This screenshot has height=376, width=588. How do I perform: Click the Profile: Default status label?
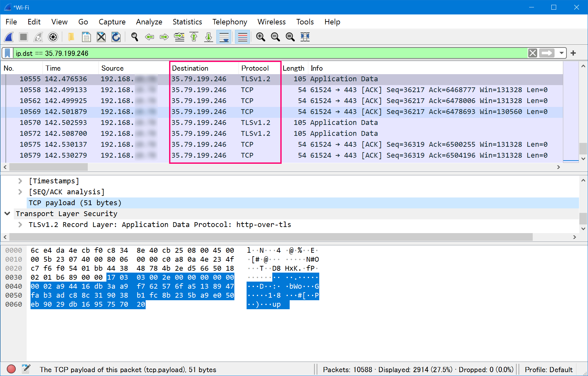click(548, 370)
